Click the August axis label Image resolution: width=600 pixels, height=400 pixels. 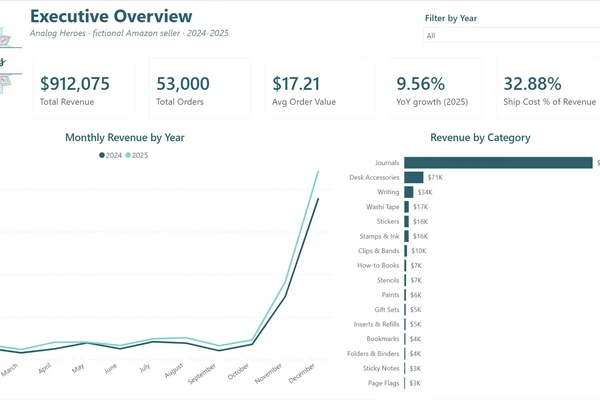pos(174,371)
